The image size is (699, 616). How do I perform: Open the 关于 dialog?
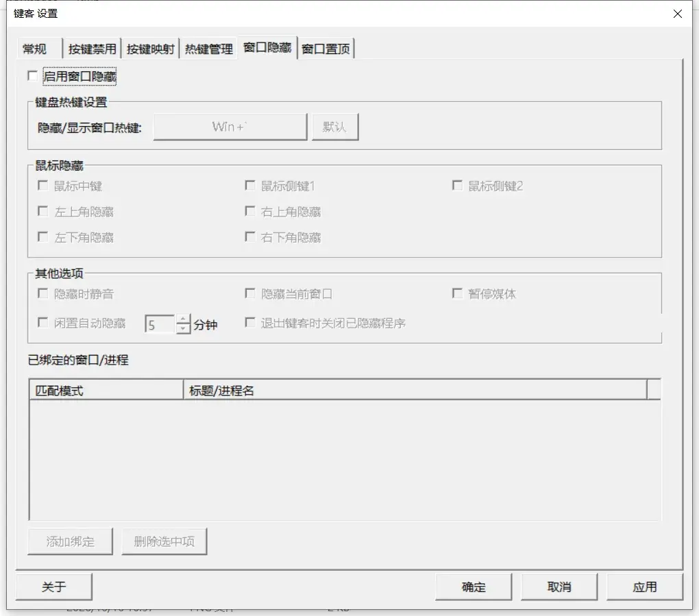[x=54, y=587]
